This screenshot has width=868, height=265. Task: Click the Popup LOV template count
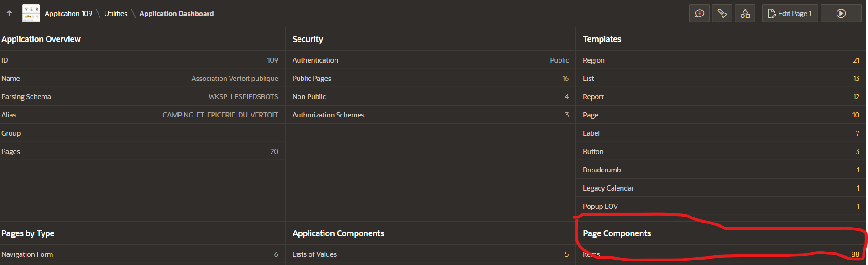coord(858,207)
